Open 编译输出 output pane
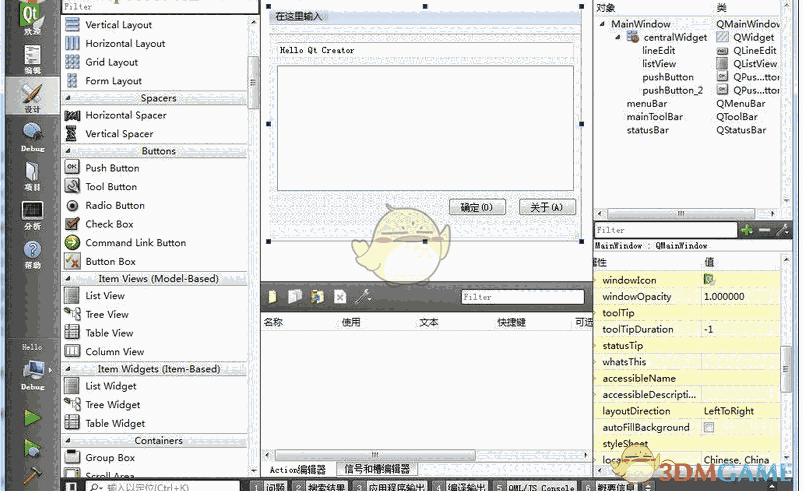This screenshot has width=803, height=491. click(459, 486)
